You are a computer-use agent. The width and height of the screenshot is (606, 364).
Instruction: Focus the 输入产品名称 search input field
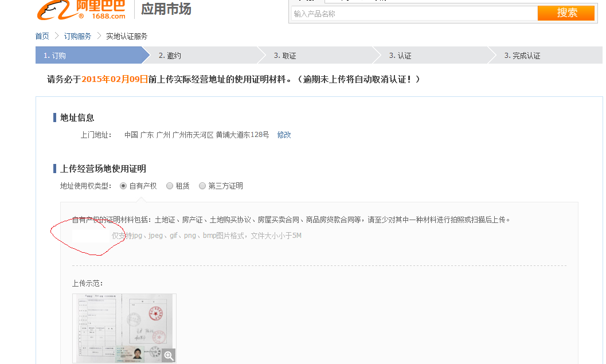pyautogui.click(x=414, y=14)
